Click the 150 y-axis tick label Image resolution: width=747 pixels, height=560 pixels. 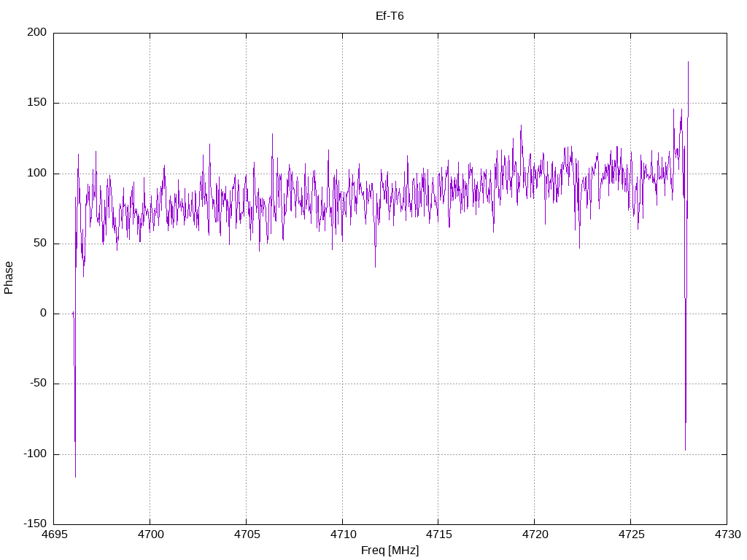(37, 102)
